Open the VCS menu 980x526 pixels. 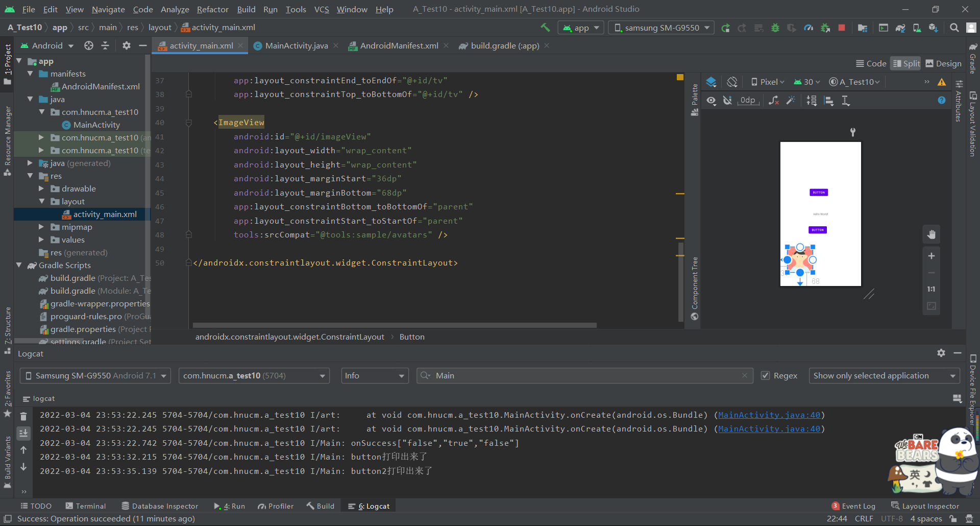[x=322, y=9]
